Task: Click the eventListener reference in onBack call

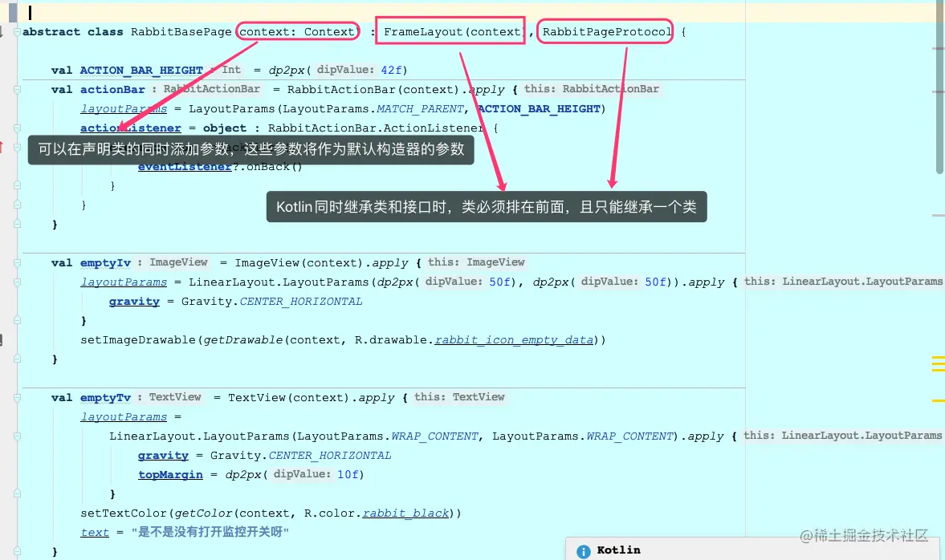Action: pyautogui.click(x=185, y=167)
